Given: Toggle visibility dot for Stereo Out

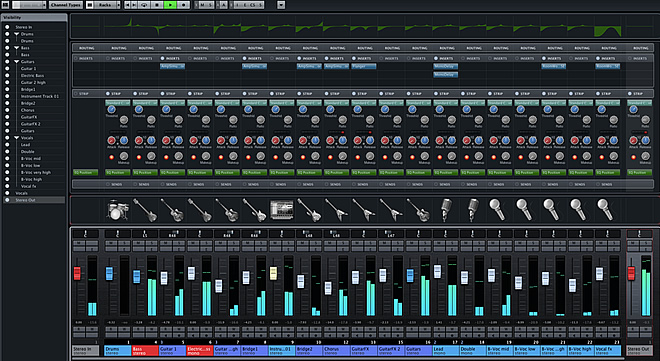Looking at the screenshot, I should (7, 200).
